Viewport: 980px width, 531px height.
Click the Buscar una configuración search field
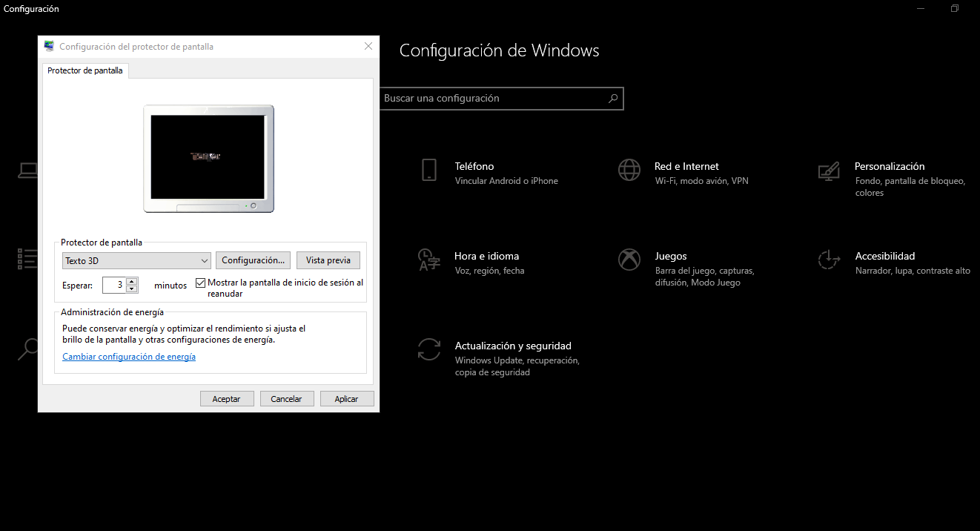click(493, 98)
